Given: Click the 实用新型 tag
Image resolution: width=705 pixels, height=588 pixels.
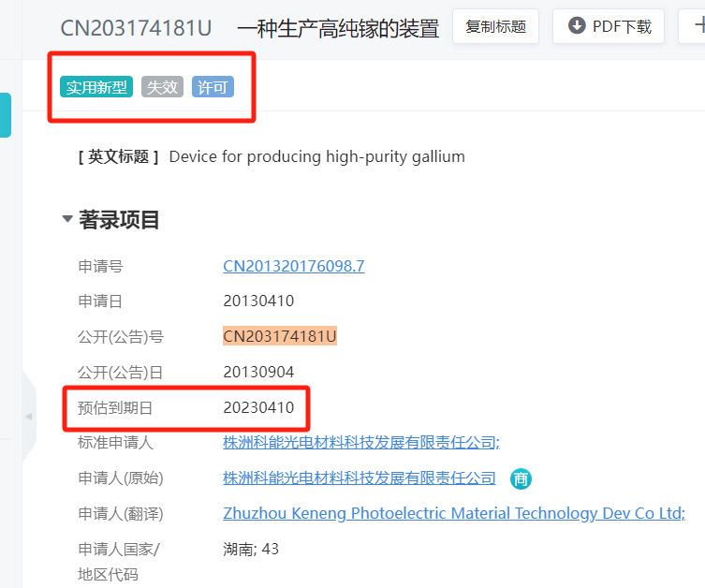Looking at the screenshot, I should click(x=96, y=87).
